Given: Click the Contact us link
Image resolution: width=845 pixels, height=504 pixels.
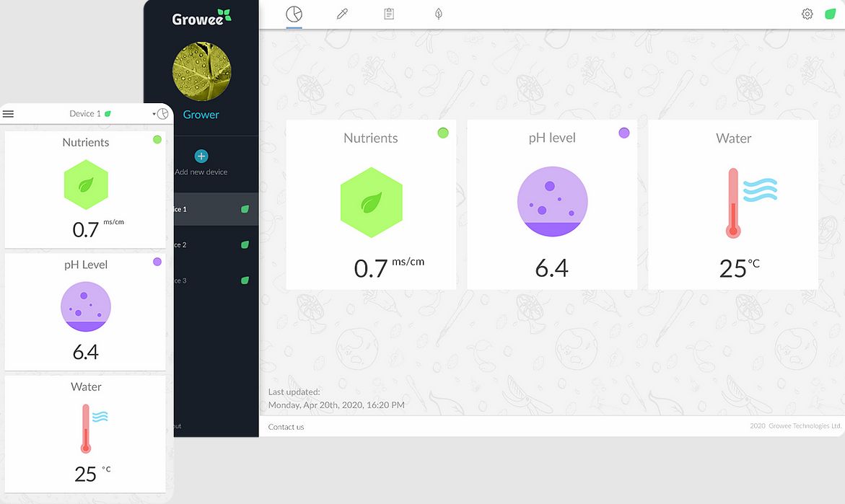Looking at the screenshot, I should click(286, 427).
